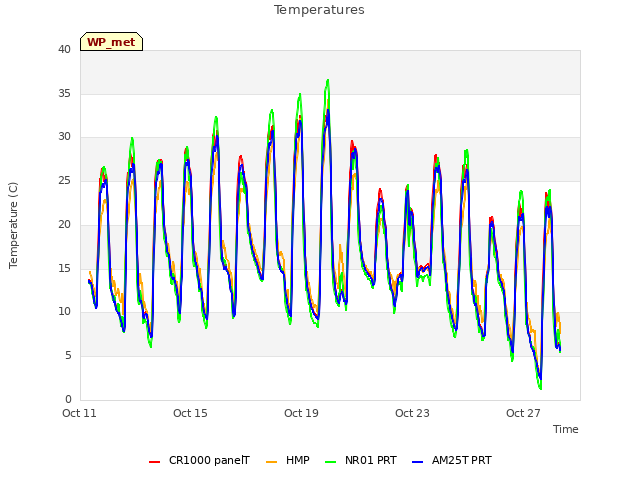Viewport: 640px width, 480px height.
Task: Toggle the HMP series legend label
Action: [298, 460]
